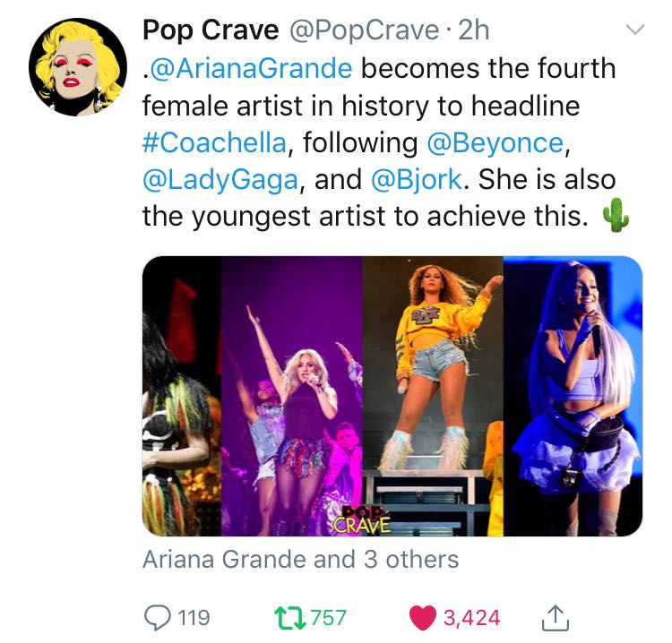Open the Pop Crave profile avatar
672x643 pixels.
point(78,67)
